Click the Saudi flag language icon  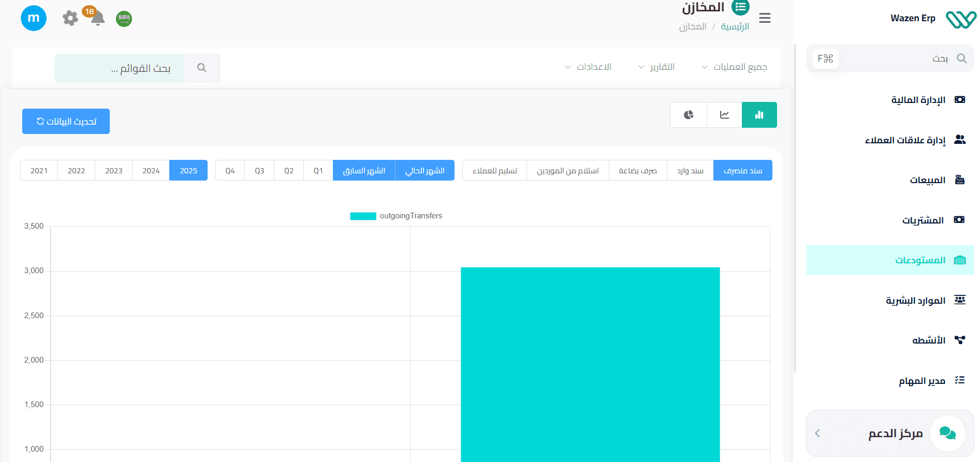click(124, 19)
